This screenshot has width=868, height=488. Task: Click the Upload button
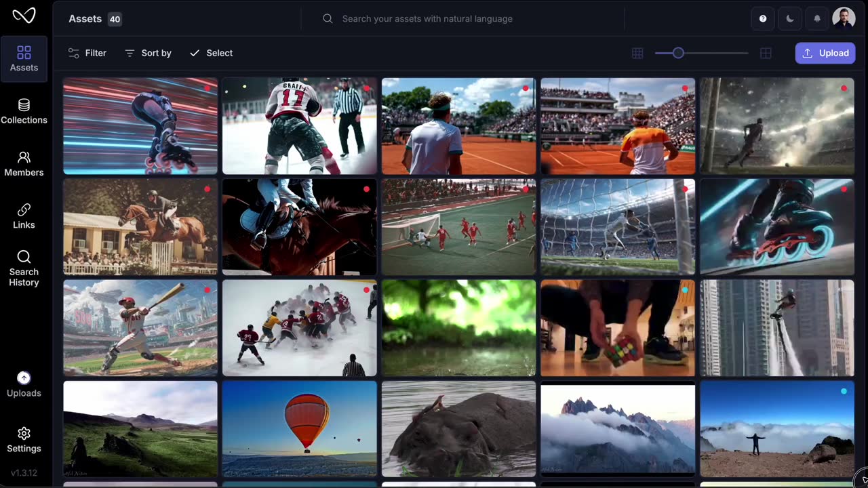point(825,53)
